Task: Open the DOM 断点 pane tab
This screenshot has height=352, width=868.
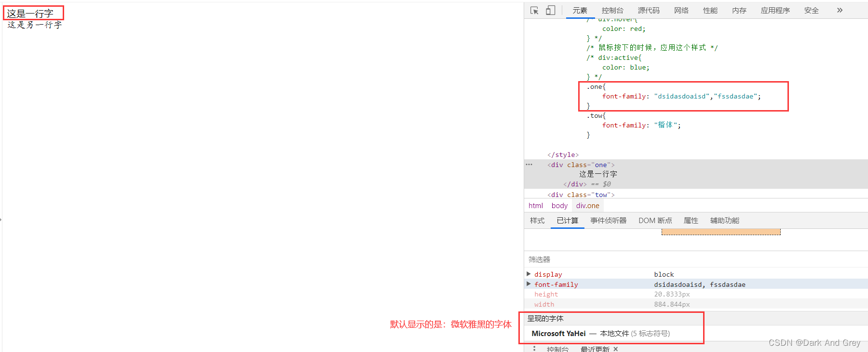Action: pyautogui.click(x=655, y=221)
